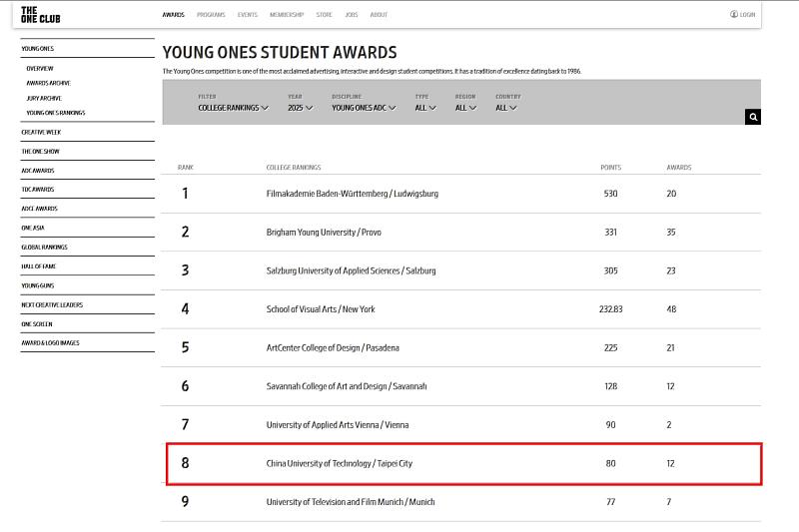
Task: Open the About menu
Action: [x=379, y=15]
